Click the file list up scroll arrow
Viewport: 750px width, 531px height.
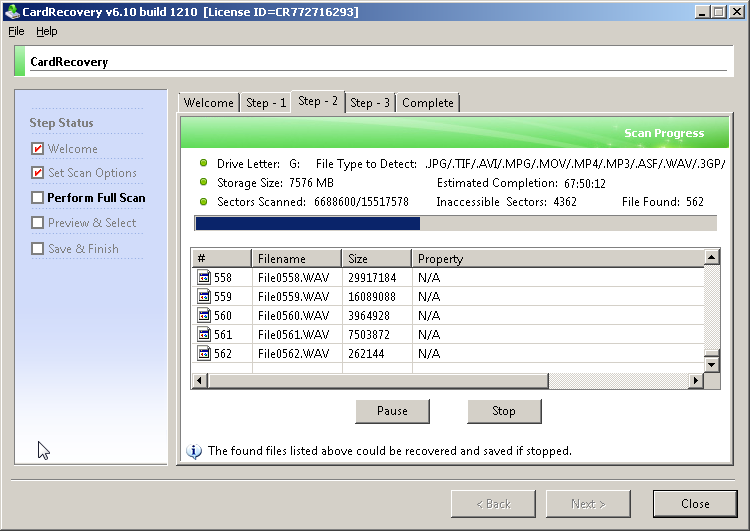[x=712, y=257]
